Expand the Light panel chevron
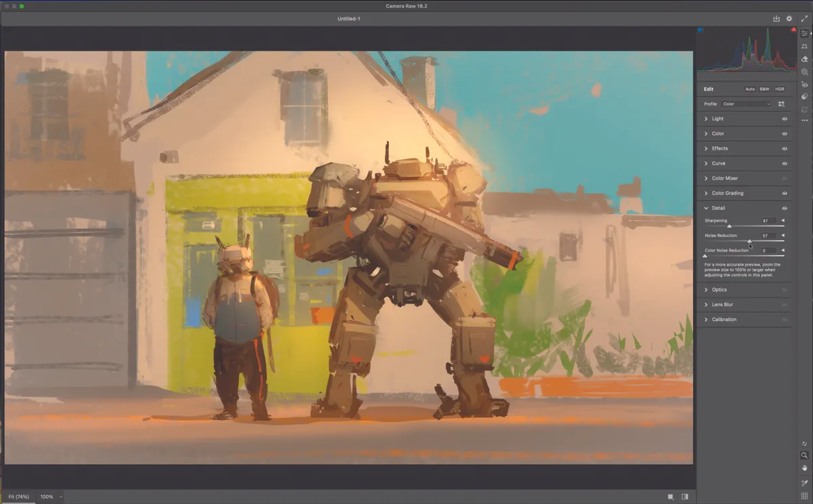This screenshot has width=813, height=504. 706,119
